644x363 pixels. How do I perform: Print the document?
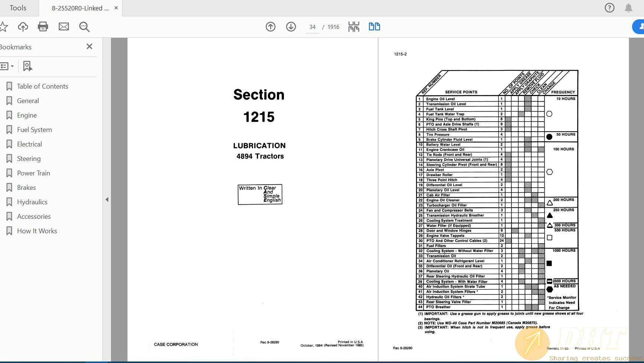tap(43, 26)
